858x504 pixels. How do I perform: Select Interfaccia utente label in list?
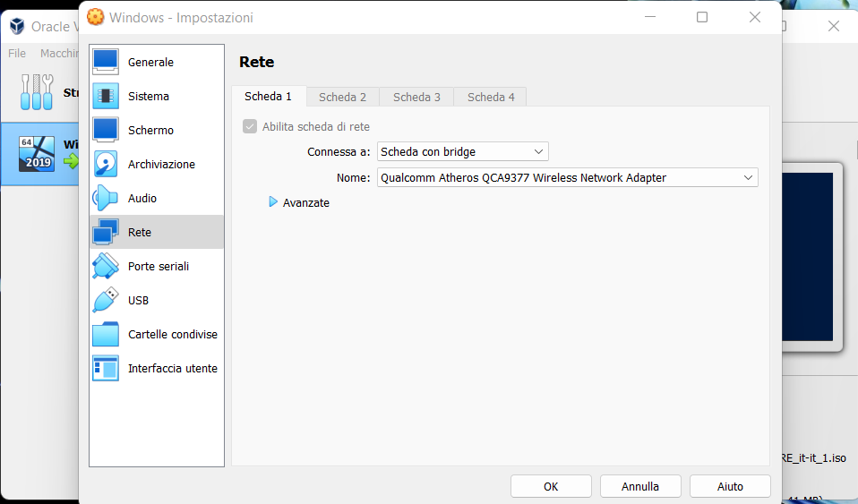tap(172, 368)
